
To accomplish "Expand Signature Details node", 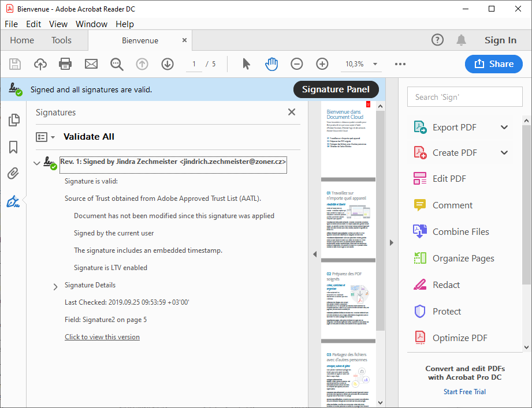I will [55, 287].
